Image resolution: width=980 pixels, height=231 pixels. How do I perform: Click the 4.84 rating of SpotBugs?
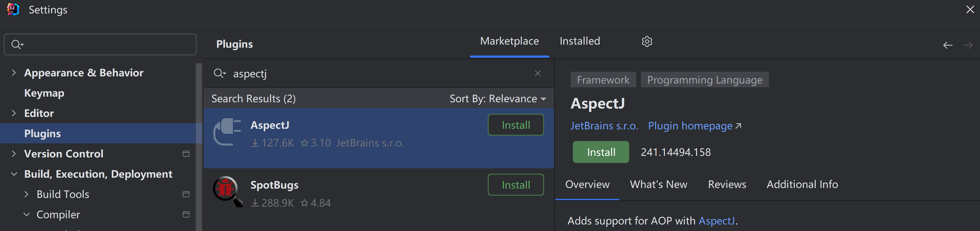pyautogui.click(x=316, y=203)
